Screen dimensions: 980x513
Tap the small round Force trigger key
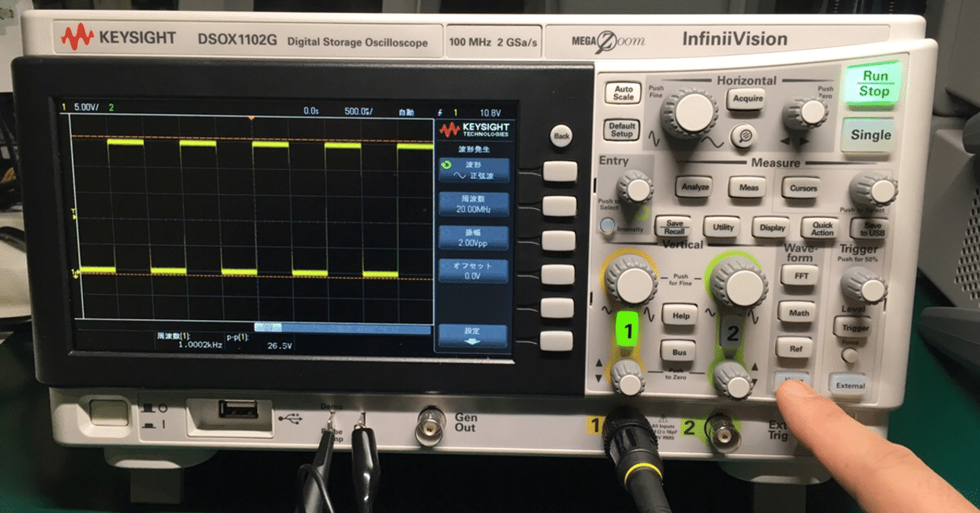848,355
